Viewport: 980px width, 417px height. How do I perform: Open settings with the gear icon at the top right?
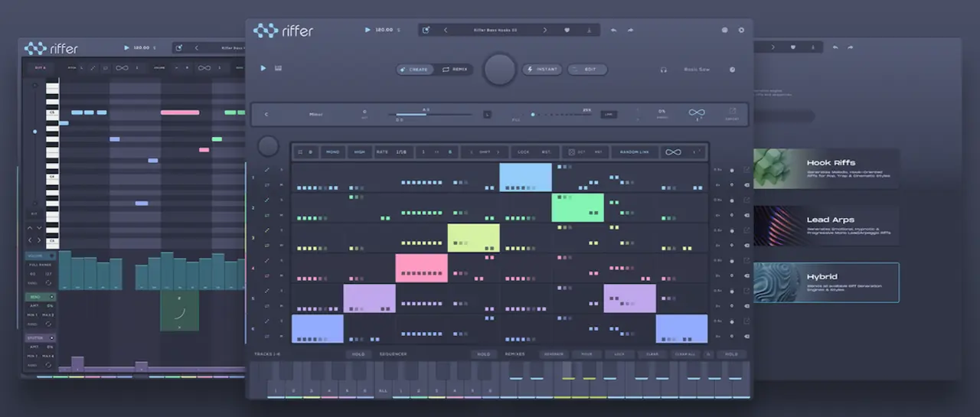[741, 30]
